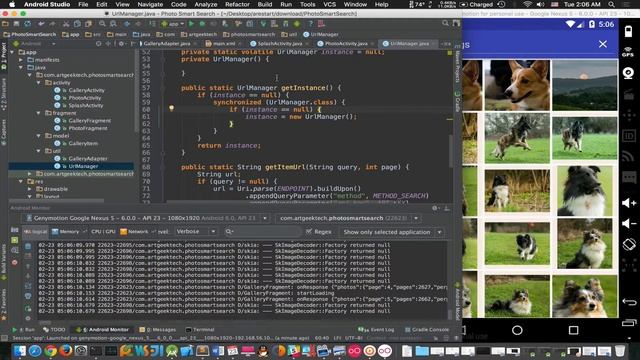Open the app run configuration dropdown
The height and width of the screenshot is (360, 640).
173,24
